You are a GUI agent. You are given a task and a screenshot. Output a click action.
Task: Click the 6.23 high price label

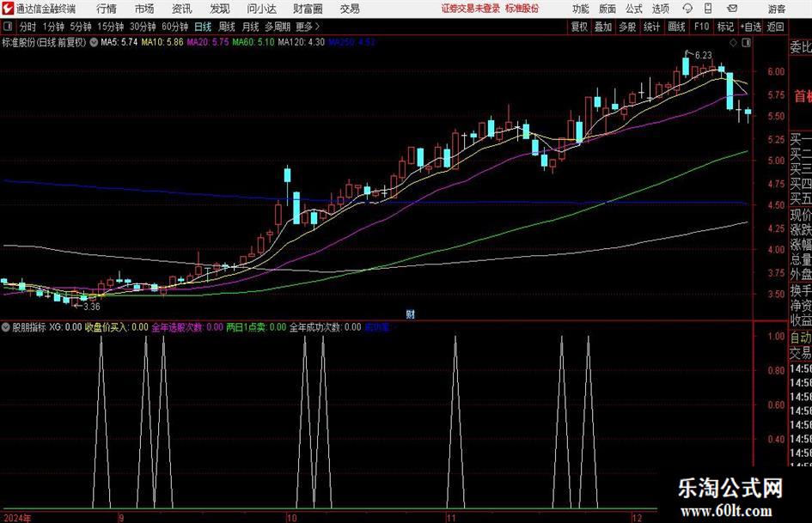point(703,56)
